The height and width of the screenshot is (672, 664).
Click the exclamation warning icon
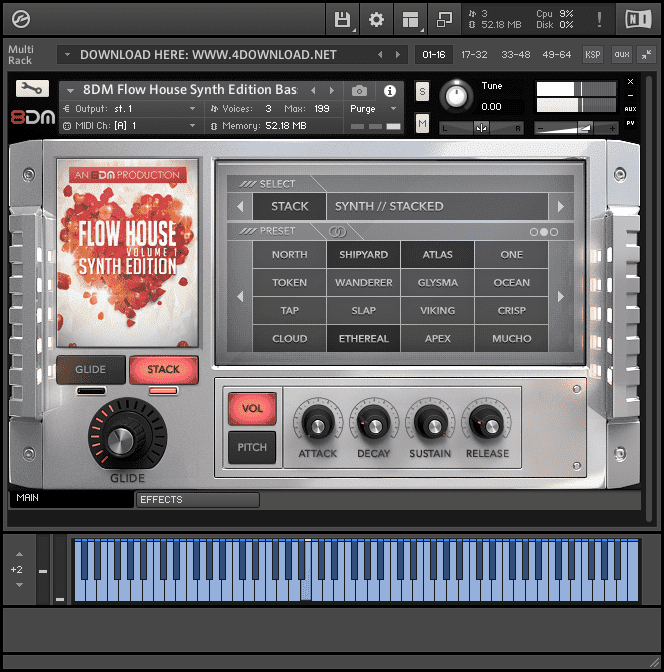coord(599,19)
